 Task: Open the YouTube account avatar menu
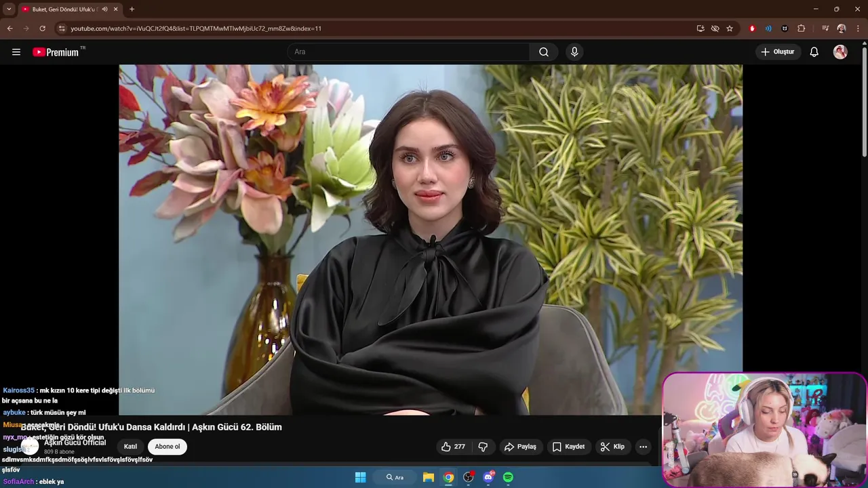(x=840, y=52)
